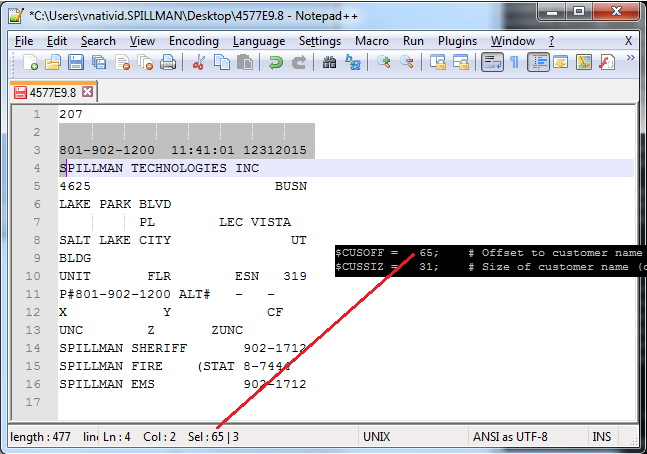The width and height of the screenshot is (647, 454).
Task: Click "SPILLMAN EMS" on line 16
Action: pyautogui.click(x=107, y=384)
